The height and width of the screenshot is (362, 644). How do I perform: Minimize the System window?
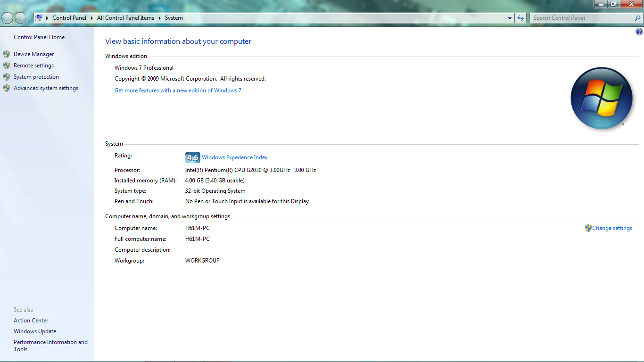(600, 4)
